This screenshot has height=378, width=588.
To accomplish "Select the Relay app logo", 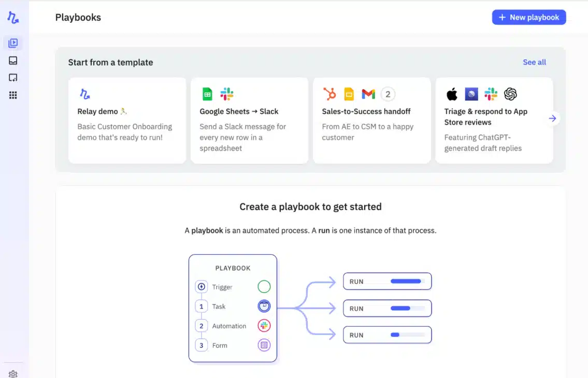I will click(13, 17).
